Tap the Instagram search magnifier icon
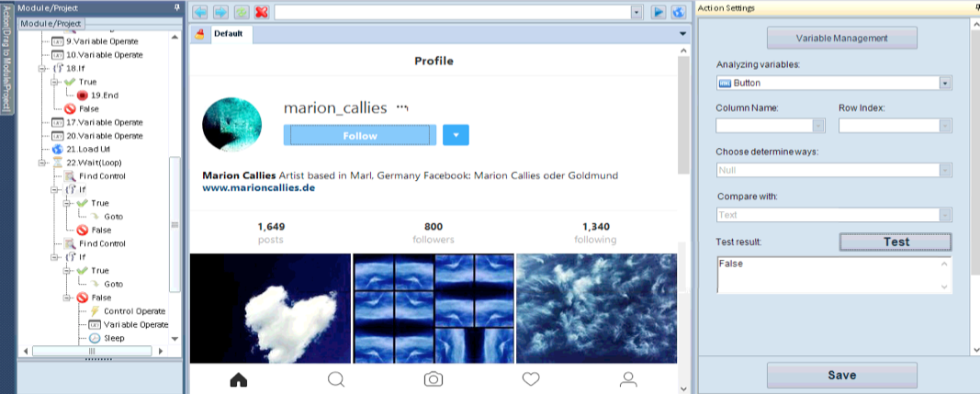980x394 pixels. pos(336,379)
